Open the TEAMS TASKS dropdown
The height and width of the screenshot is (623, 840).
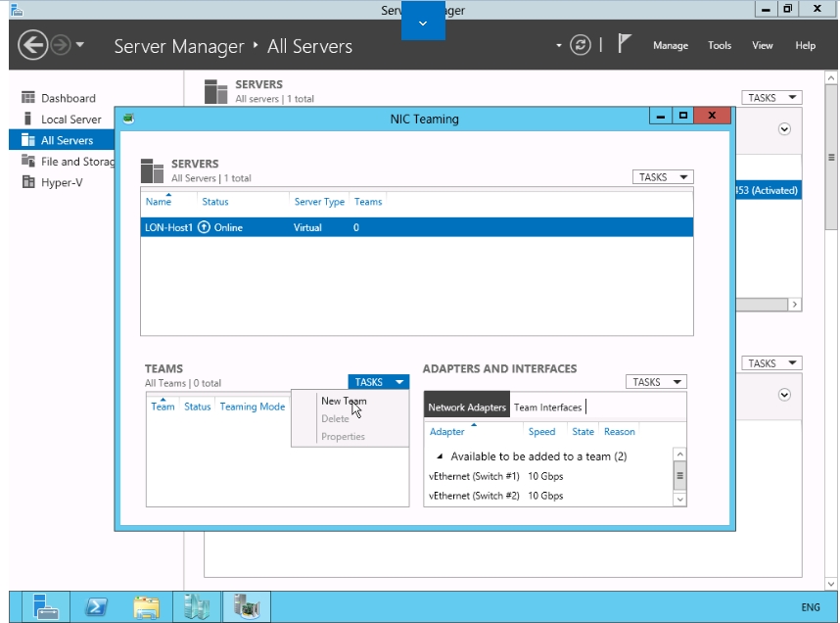(x=378, y=382)
